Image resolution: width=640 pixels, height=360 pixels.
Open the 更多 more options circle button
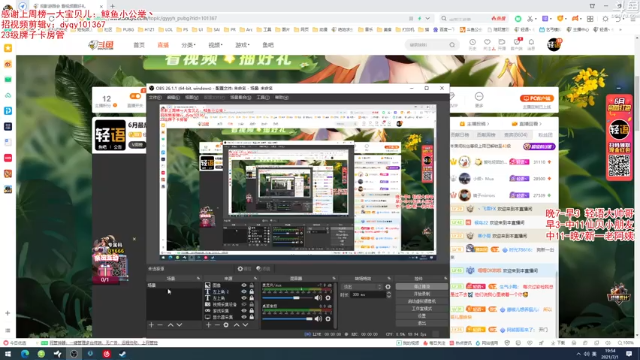point(479,97)
